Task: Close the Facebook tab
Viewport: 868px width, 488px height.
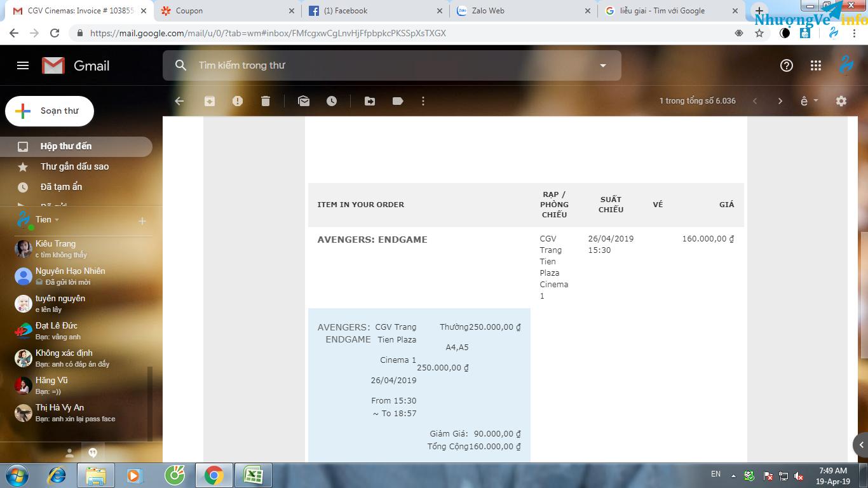Action: (440, 11)
